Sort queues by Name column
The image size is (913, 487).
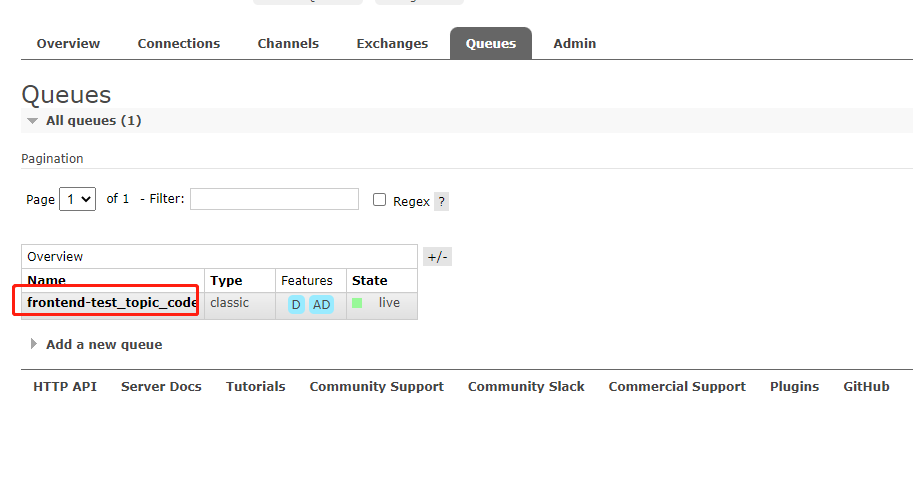click(x=47, y=280)
